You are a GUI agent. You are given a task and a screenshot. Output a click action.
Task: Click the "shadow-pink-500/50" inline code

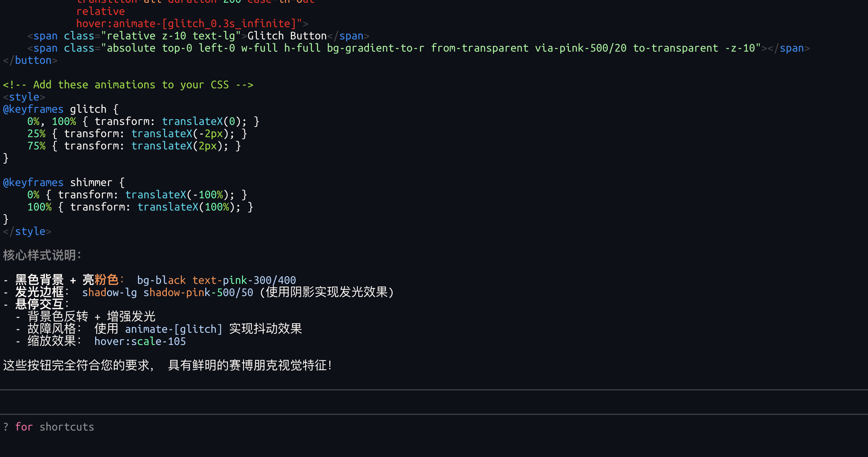pos(198,292)
